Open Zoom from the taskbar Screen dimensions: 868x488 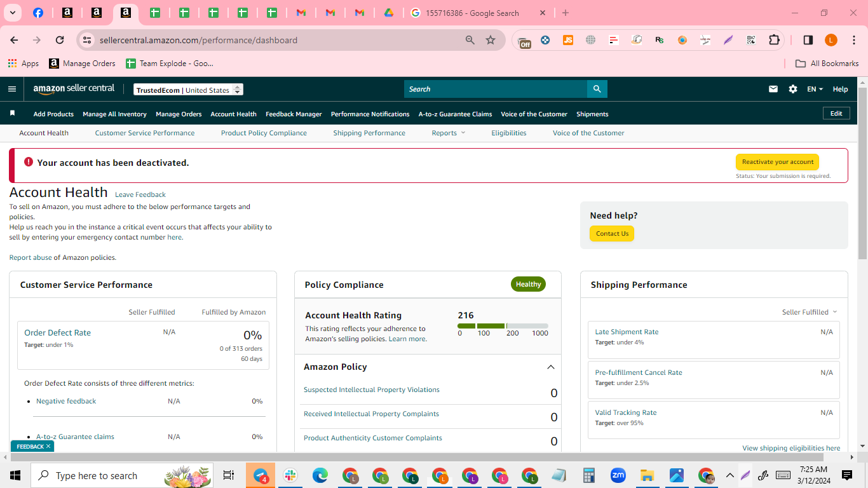tap(618, 475)
